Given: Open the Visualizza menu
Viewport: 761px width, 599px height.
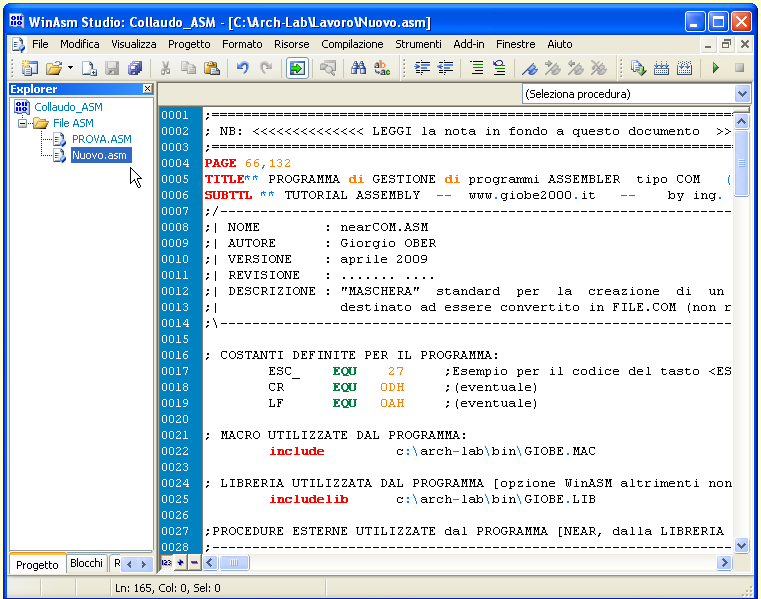Looking at the screenshot, I should [x=133, y=44].
